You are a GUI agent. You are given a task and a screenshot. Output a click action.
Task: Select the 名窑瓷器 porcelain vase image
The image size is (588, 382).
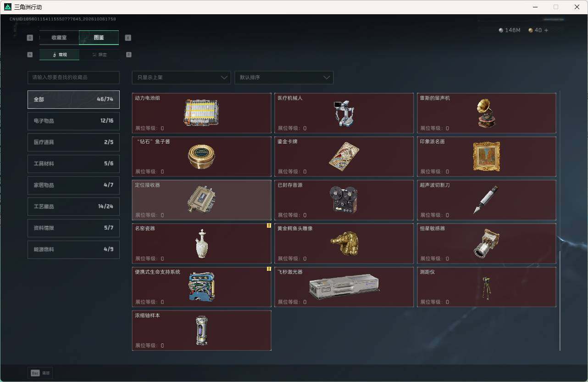pos(201,243)
